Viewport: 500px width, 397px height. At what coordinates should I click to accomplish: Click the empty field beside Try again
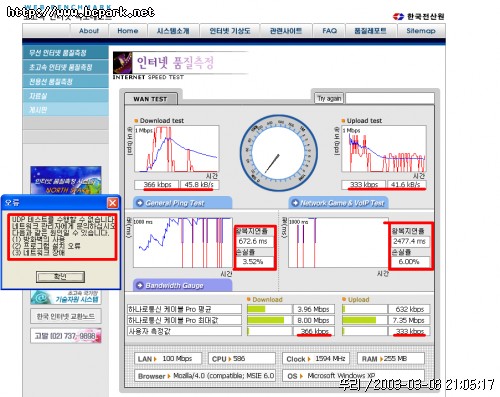coord(390,98)
